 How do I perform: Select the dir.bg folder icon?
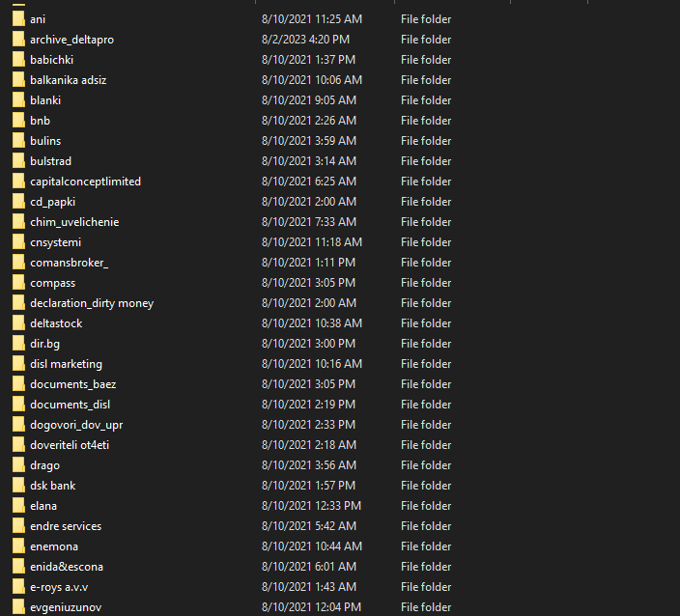[x=18, y=344]
